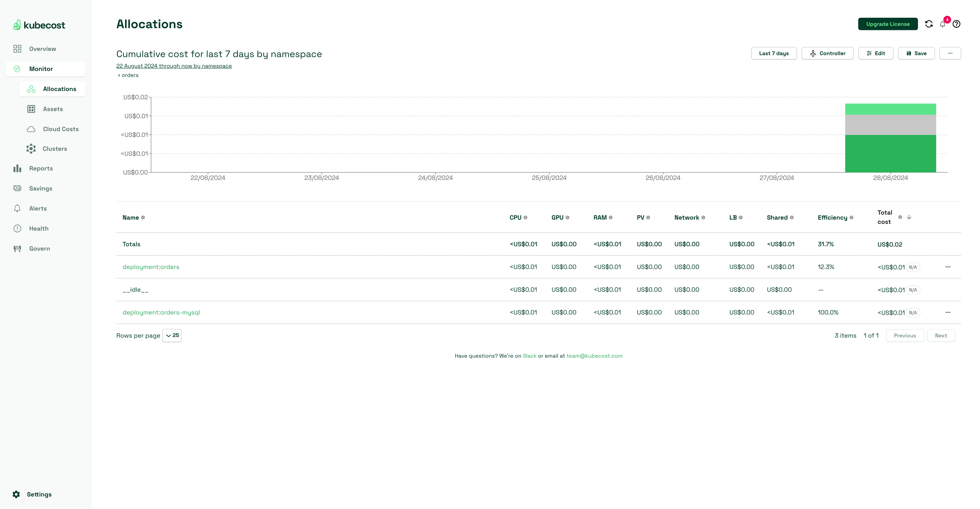Viewport: 980px width, 509px height.
Task: Click the Upgrade License button
Action: click(x=888, y=24)
